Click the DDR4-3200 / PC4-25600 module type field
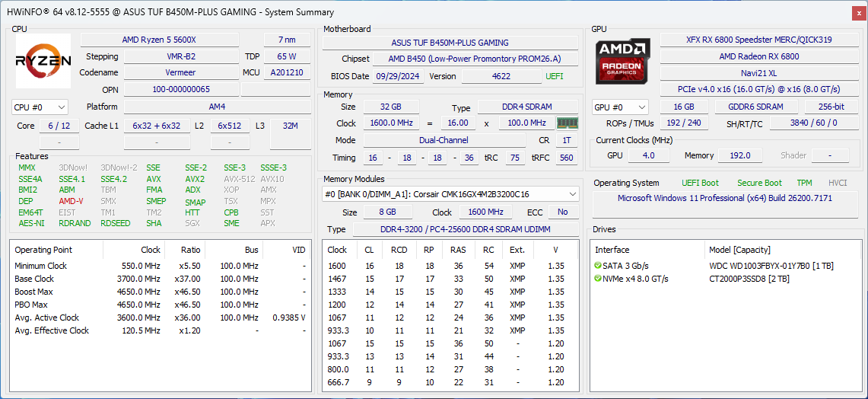This screenshot has width=868, height=399. [465, 229]
